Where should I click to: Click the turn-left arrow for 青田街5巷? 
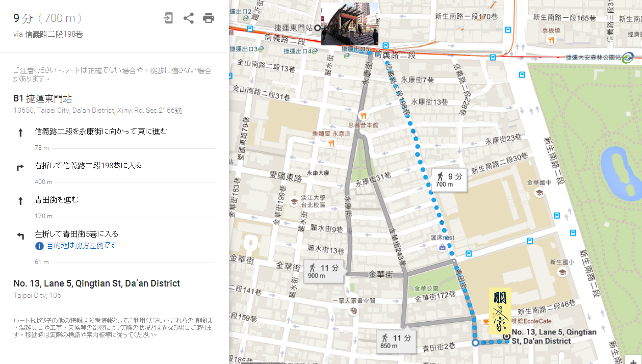20,235
